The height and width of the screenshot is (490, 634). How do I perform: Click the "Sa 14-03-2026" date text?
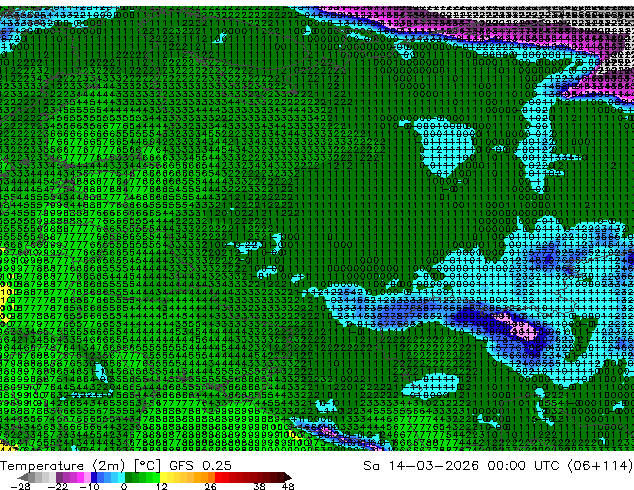point(421,466)
